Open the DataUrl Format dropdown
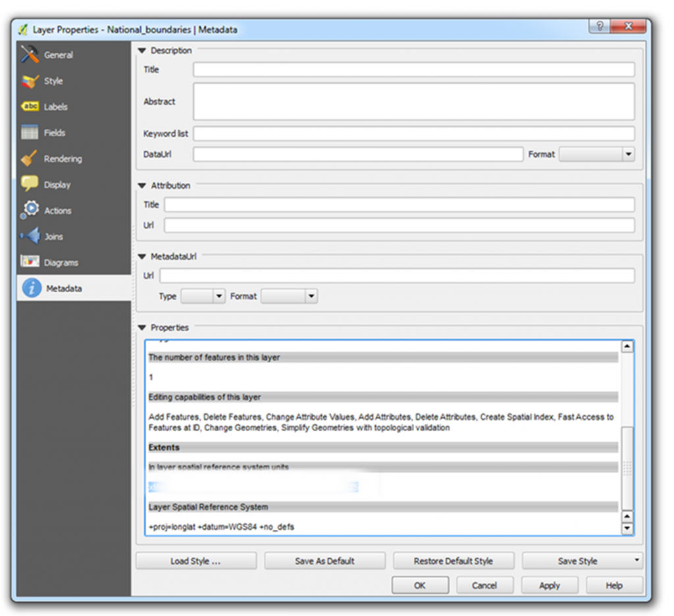Viewport: 674px width, 616px height. tap(596, 154)
